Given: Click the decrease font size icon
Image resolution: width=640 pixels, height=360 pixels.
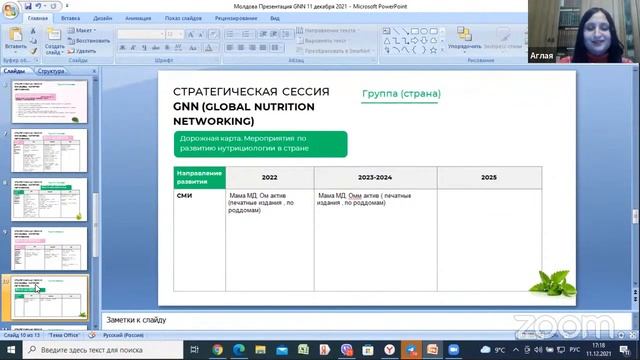Looking at the screenshot, I should point(201,35).
